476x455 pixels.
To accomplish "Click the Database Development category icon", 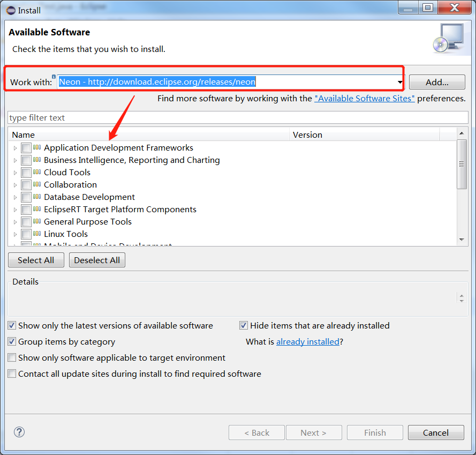I will (37, 197).
